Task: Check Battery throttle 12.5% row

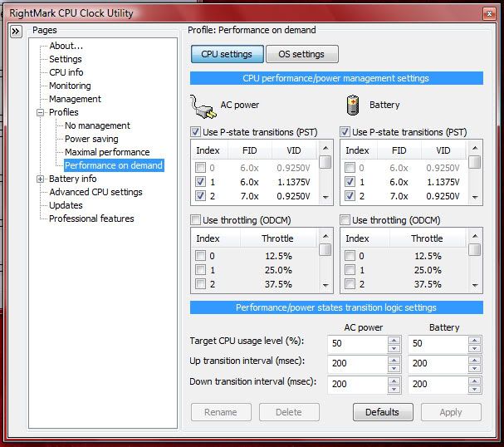Action: pyautogui.click(x=350, y=256)
